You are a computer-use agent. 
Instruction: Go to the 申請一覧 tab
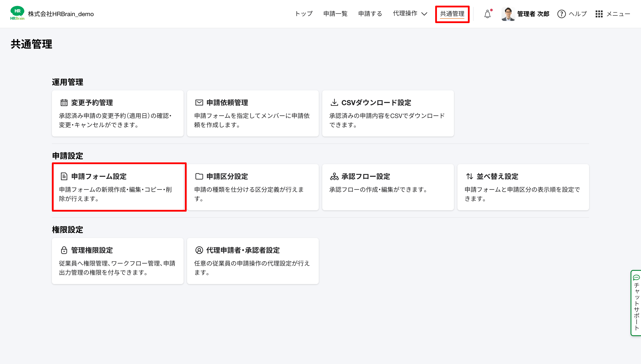(335, 14)
